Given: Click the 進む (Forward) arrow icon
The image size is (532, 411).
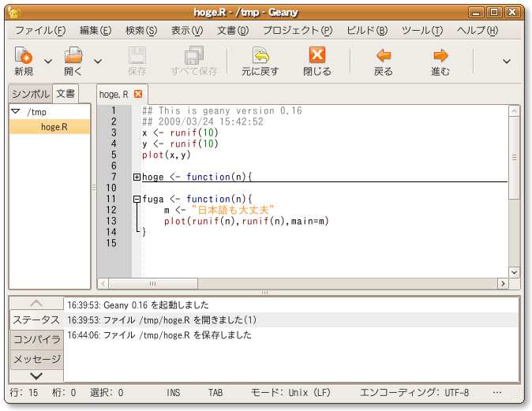Looking at the screenshot, I should [x=440, y=56].
